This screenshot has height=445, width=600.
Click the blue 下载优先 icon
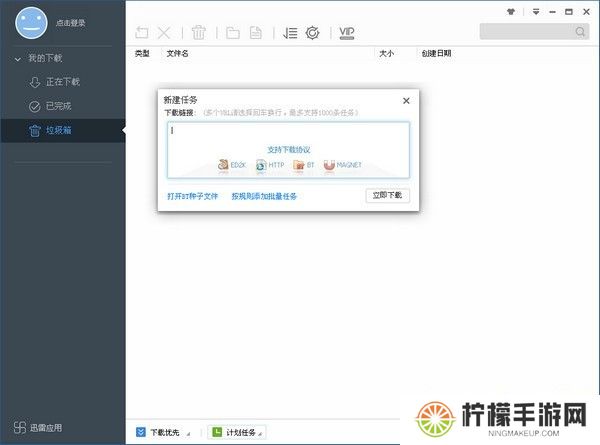(x=141, y=432)
